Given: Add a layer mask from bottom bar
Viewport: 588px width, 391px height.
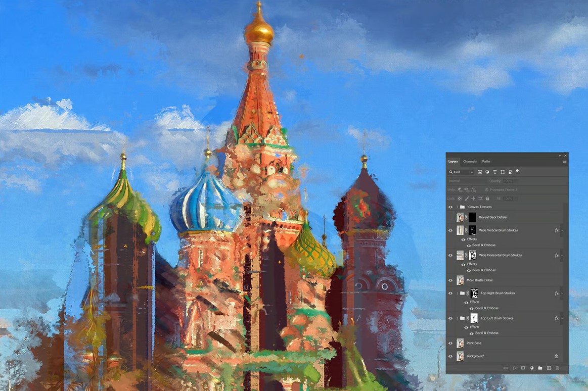Looking at the screenshot, I should [523, 368].
